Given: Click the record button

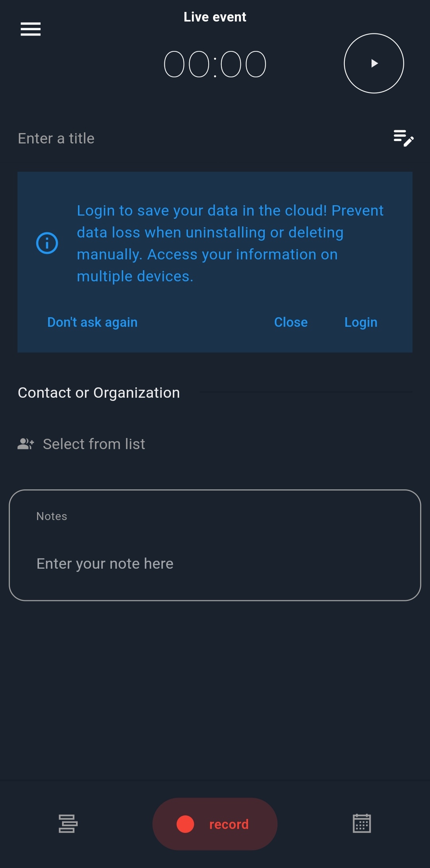Looking at the screenshot, I should tap(215, 824).
